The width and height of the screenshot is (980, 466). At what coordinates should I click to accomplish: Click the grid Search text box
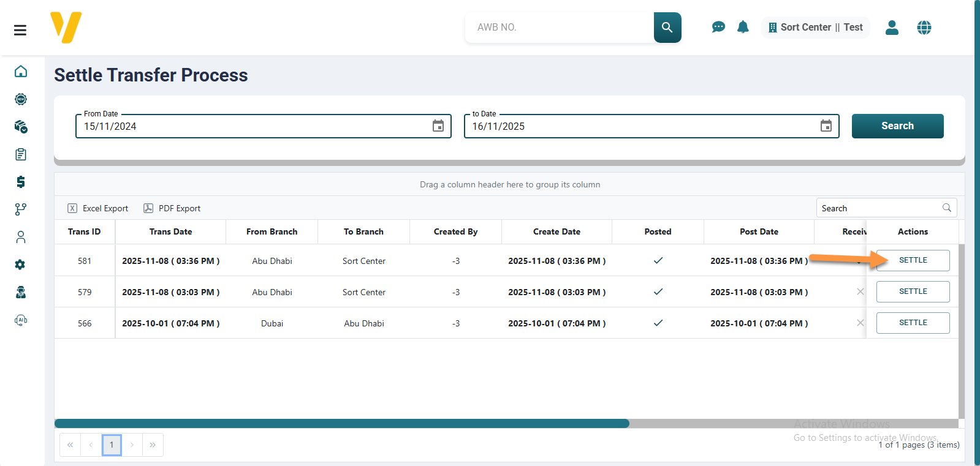(879, 208)
